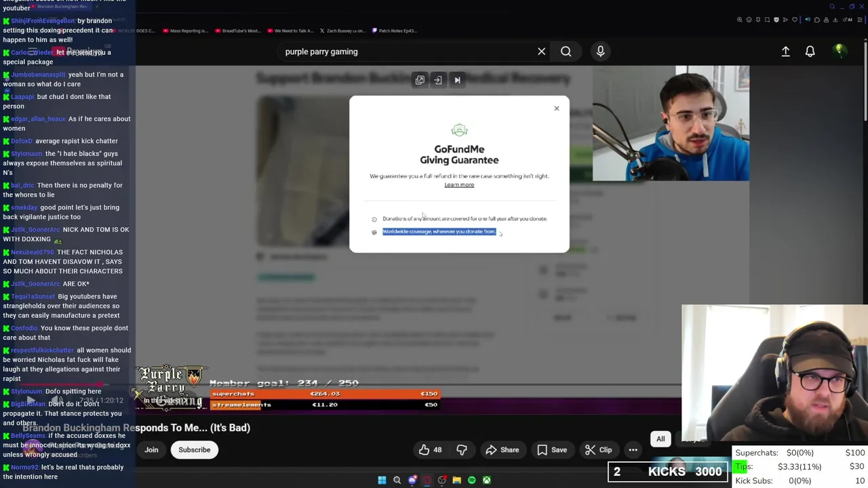This screenshot has height=488, width=868.
Task: Click the Donations of any amount guarantee line
Action: point(465,219)
